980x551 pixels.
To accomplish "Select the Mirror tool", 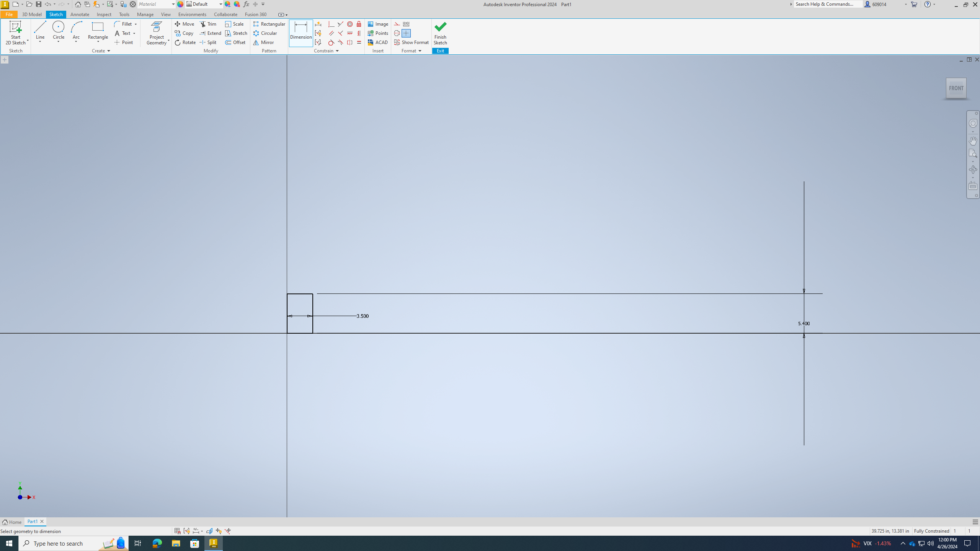I will 265,42.
